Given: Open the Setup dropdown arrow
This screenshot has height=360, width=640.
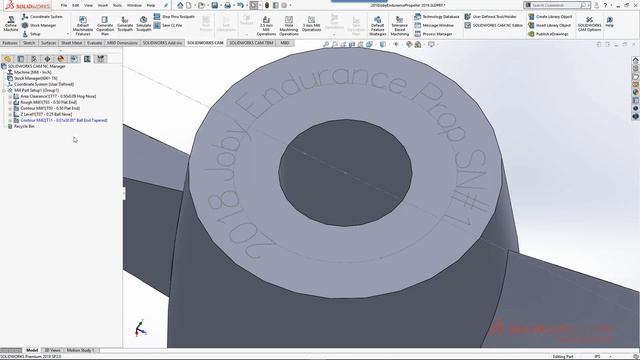Looking at the screenshot, I should pyautogui.click(x=67, y=34).
